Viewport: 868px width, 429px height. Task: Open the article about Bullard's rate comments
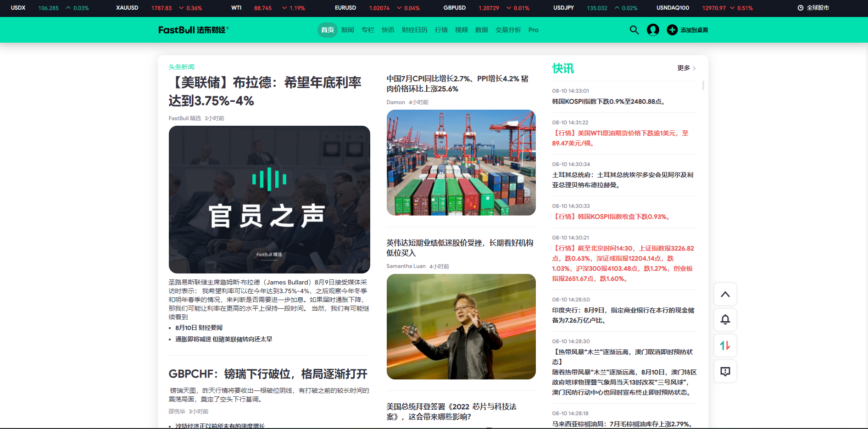point(265,91)
